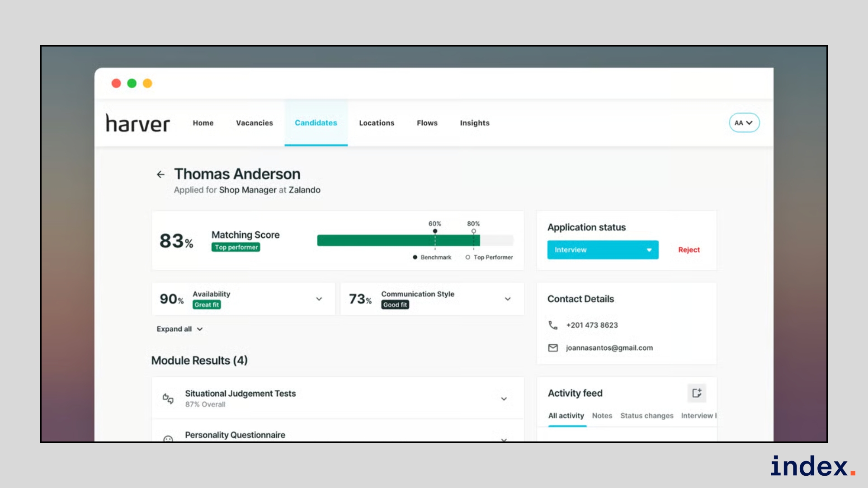Go to the Vacancies menu item

(254, 123)
